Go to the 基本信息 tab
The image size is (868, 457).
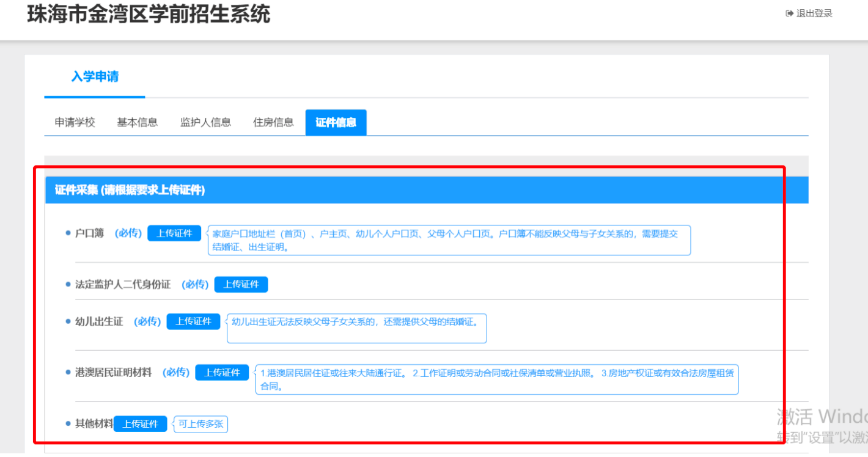[x=138, y=122]
